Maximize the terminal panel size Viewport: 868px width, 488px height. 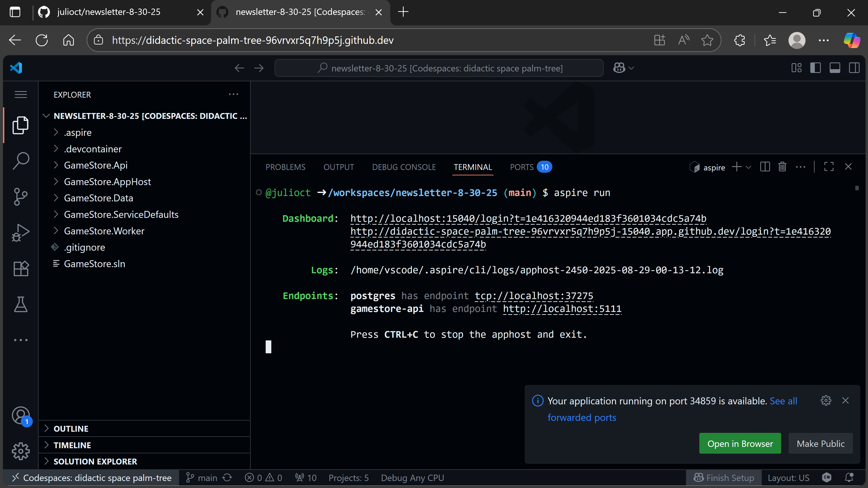(x=829, y=167)
